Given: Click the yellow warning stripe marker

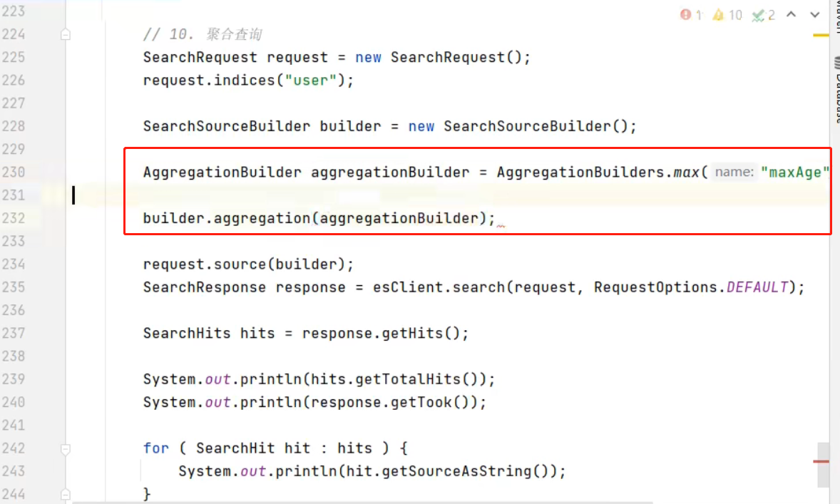Looking at the screenshot, I should (821, 36).
